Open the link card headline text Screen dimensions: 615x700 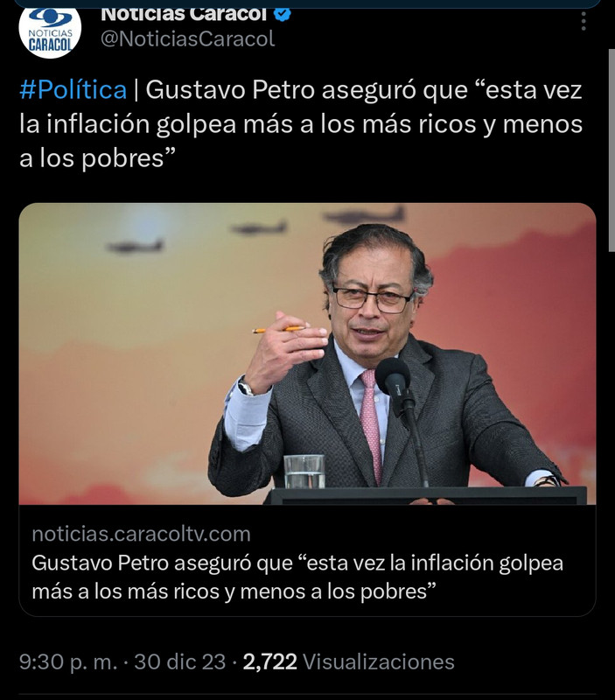tap(297, 577)
